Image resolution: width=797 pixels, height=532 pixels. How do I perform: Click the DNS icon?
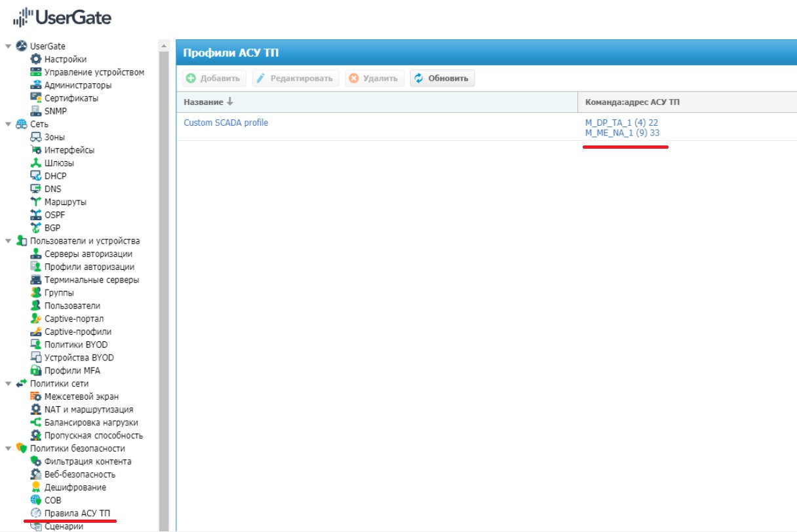click(36, 189)
